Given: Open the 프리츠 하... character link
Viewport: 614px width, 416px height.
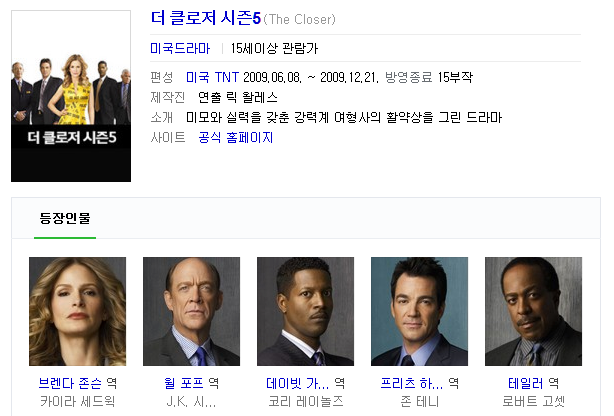Looking at the screenshot, I should pos(412,383).
